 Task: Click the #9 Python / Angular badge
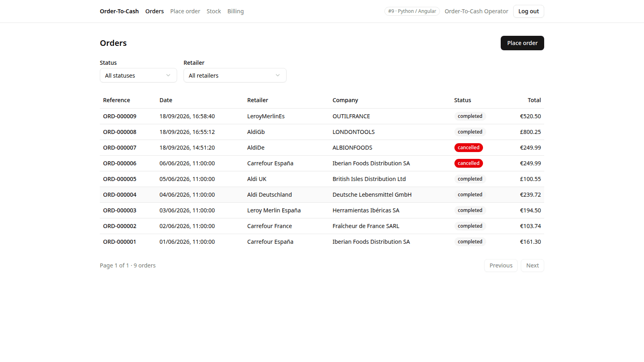(x=412, y=11)
